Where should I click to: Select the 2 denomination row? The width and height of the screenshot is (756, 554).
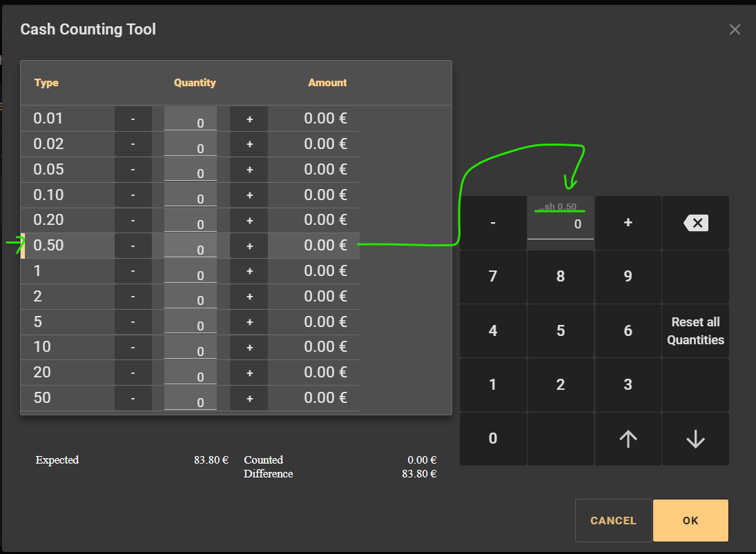pos(62,297)
